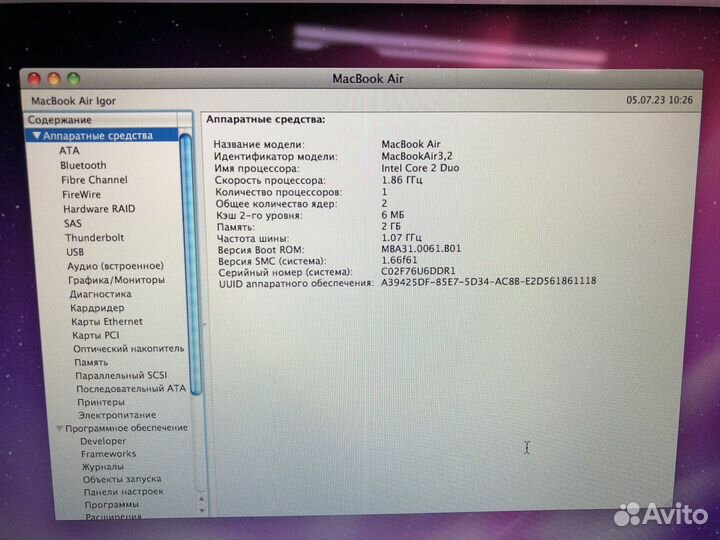Click Boot ROM version MBA31.0061.B01
Image resolution: width=720 pixels, height=540 pixels.
tap(421, 249)
